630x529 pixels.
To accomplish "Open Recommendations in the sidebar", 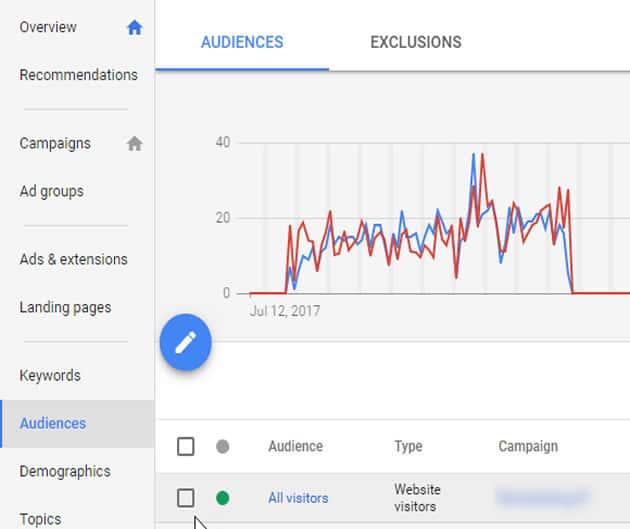I will tap(78, 75).
